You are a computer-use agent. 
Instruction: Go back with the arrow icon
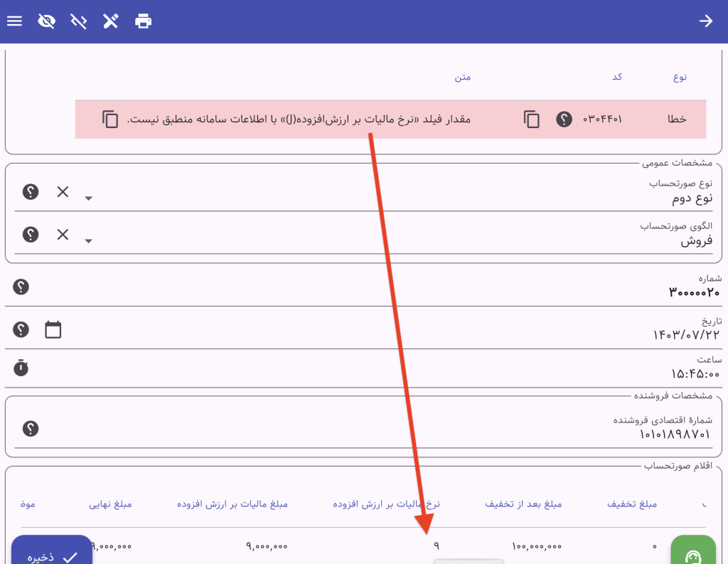click(706, 21)
